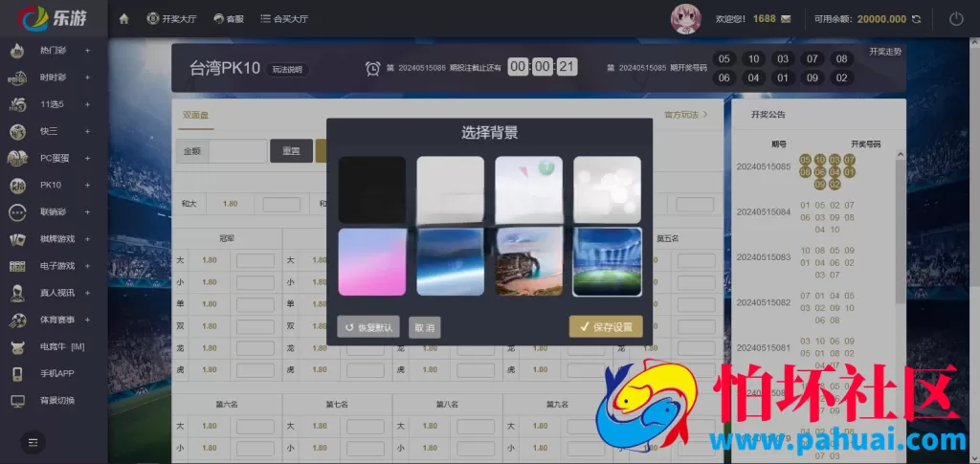Open the 开奖大厅 lottery hall
This screenshot has height=464, width=980.
click(171, 19)
